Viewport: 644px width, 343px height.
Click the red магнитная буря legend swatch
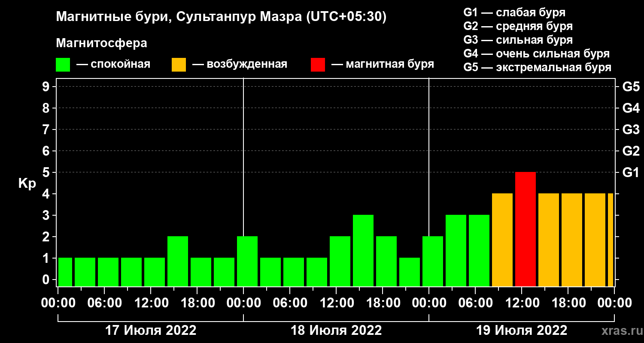318,65
